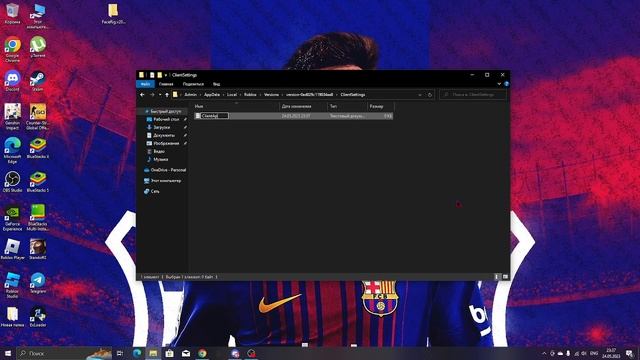Launch Google Chrome from the desktop
This screenshot has width=640, height=360.
coord(12,49)
